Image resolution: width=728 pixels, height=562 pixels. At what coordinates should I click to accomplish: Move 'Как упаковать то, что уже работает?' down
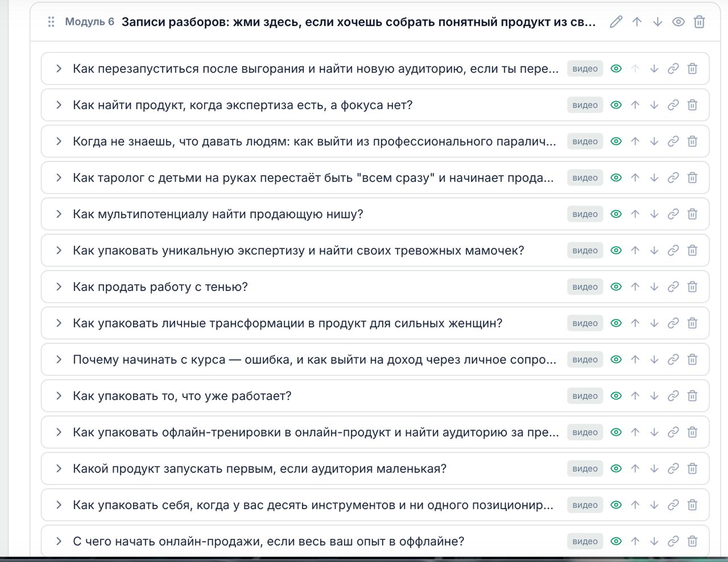click(654, 396)
